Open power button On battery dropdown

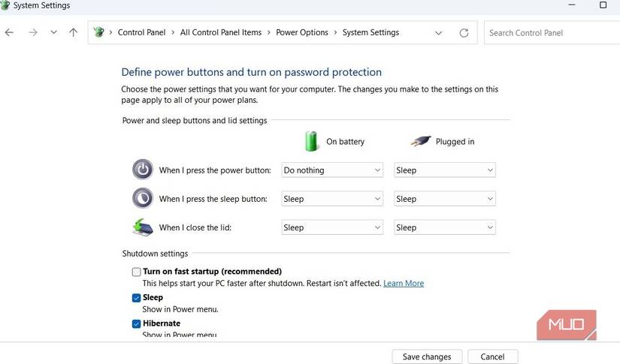click(x=332, y=170)
